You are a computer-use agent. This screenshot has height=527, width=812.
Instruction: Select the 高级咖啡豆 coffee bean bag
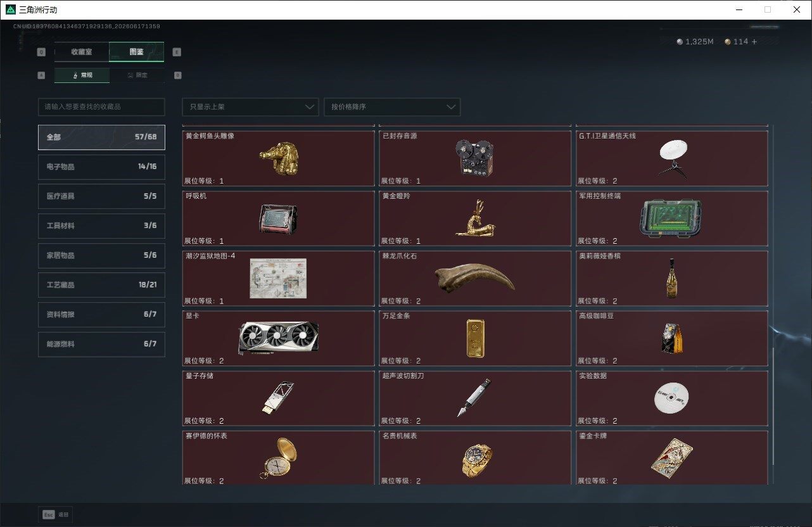[x=672, y=338]
